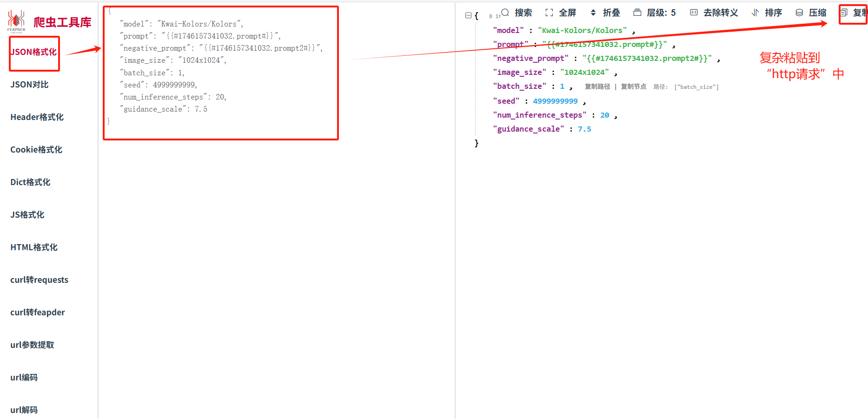Select JSON格式化 in the sidebar
This screenshot has height=419, width=868.
click(33, 52)
